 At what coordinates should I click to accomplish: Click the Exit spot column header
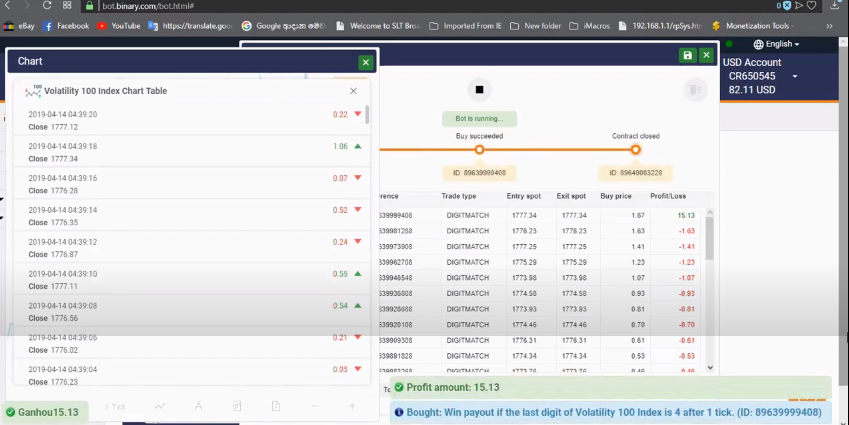571,196
